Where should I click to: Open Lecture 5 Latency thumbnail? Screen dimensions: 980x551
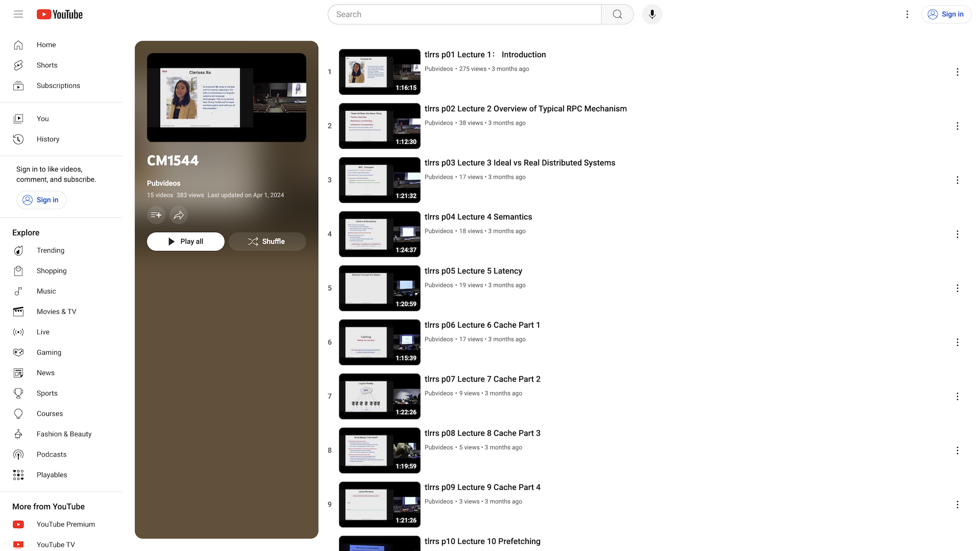[x=380, y=288]
